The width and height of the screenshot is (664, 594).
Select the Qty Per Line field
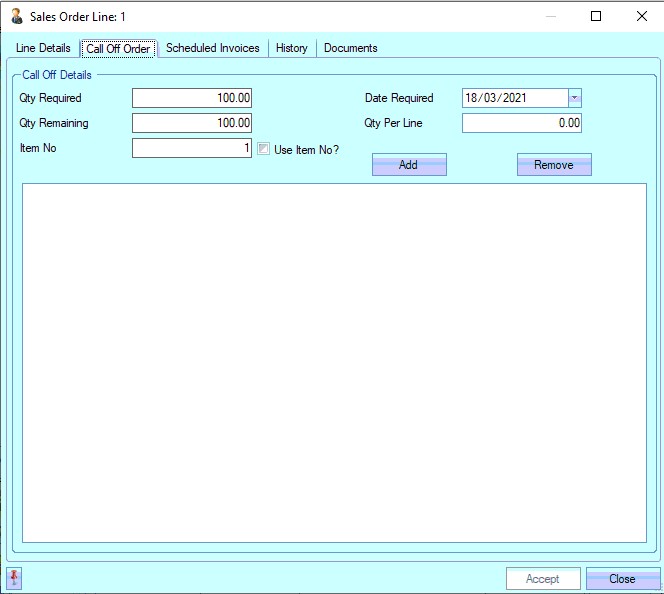tap(521, 123)
